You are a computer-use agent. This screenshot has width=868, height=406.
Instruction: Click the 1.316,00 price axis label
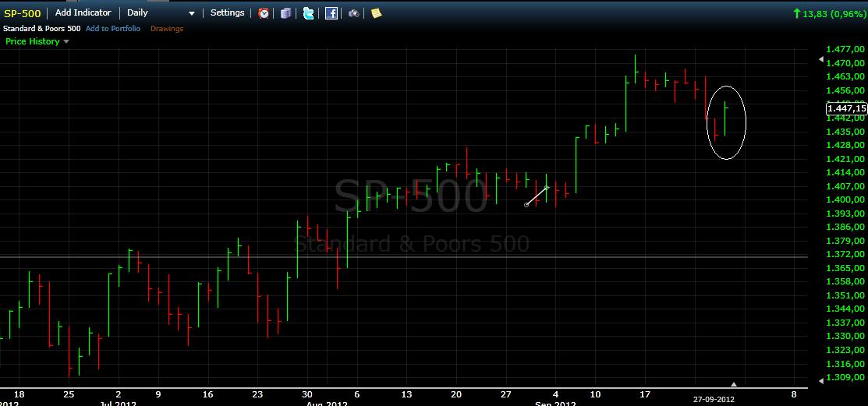(845, 363)
